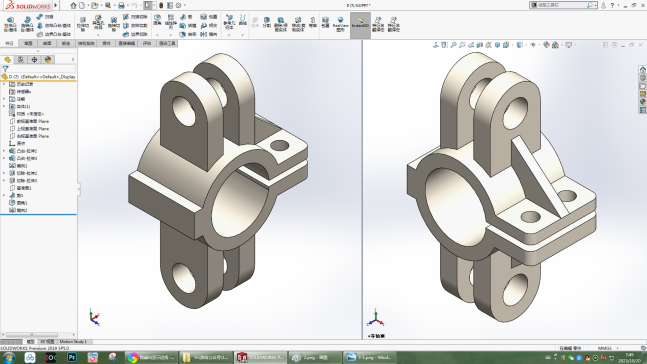647x364 pixels.
Task: Click the Delete/Keep Body tool
Action: pyautogui.click(x=281, y=24)
